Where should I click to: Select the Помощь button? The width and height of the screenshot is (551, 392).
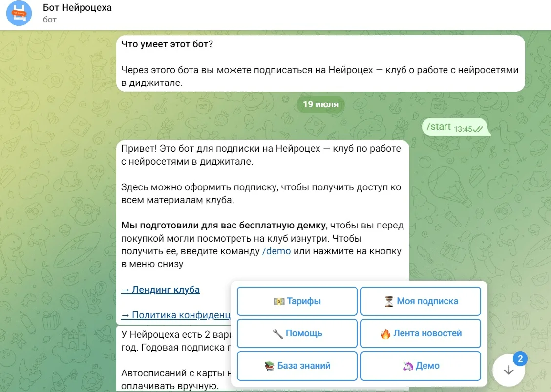point(297,333)
